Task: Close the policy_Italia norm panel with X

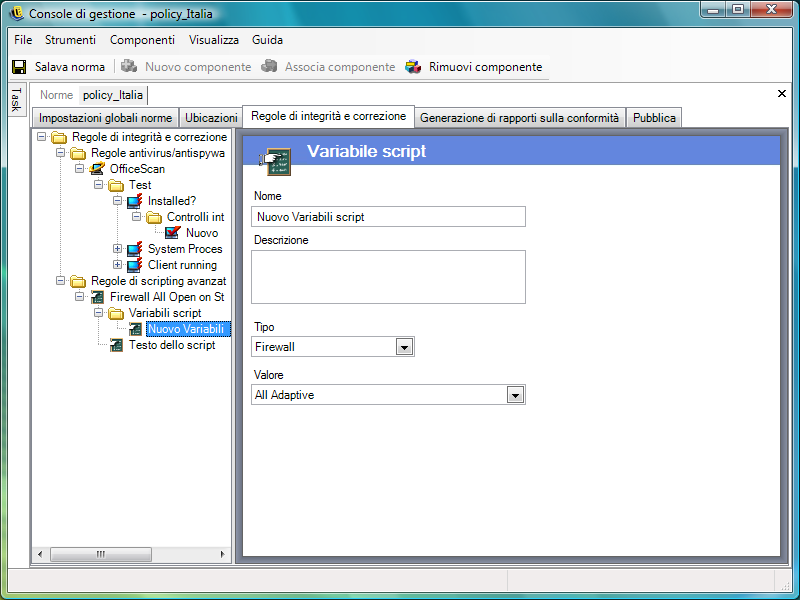Action: pos(782,93)
